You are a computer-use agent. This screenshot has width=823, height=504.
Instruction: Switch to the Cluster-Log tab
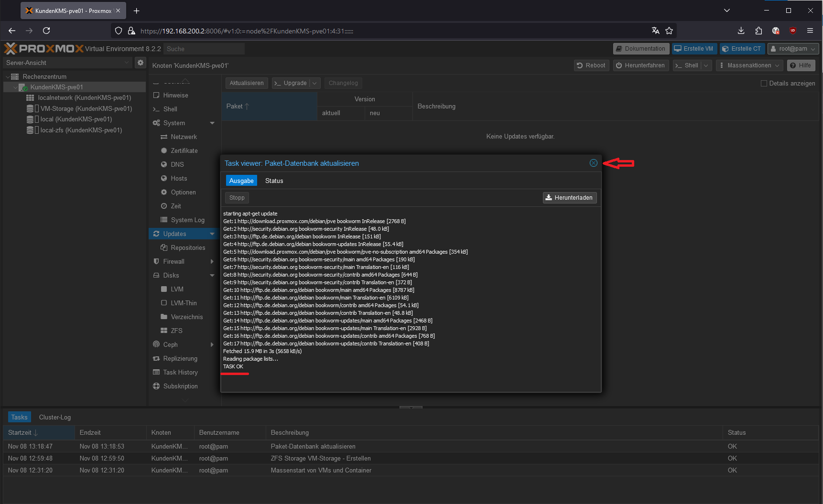pyautogui.click(x=55, y=417)
